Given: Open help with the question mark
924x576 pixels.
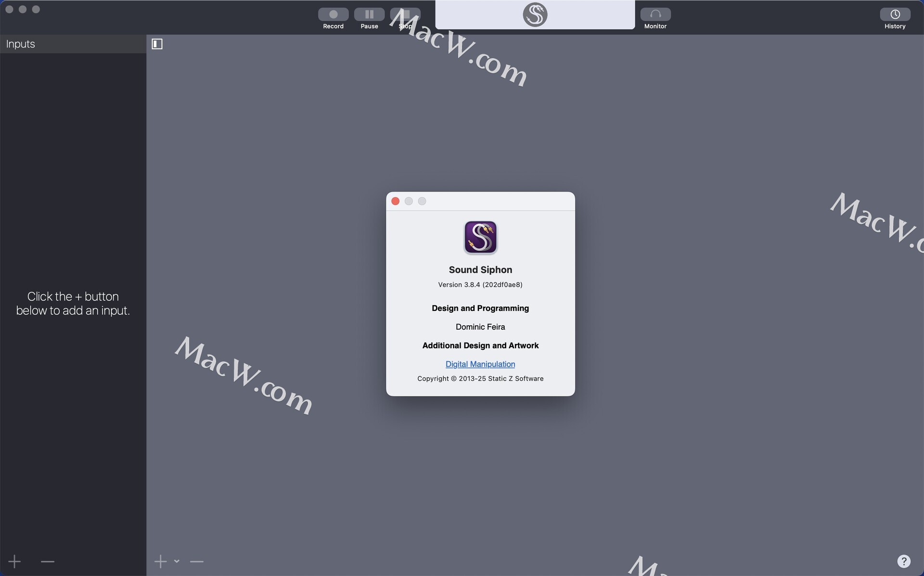Looking at the screenshot, I should [x=904, y=561].
